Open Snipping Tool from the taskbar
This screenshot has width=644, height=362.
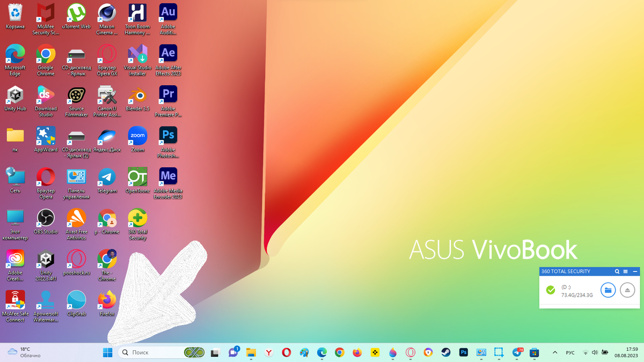[499, 352]
